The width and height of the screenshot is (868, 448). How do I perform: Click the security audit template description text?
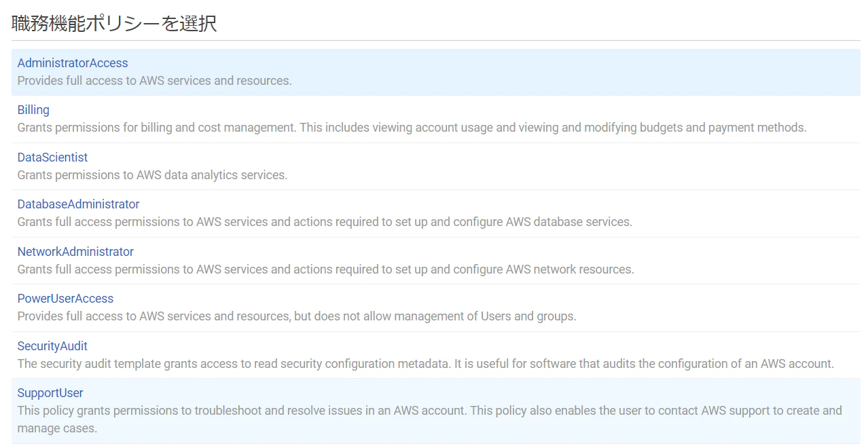[x=425, y=364]
